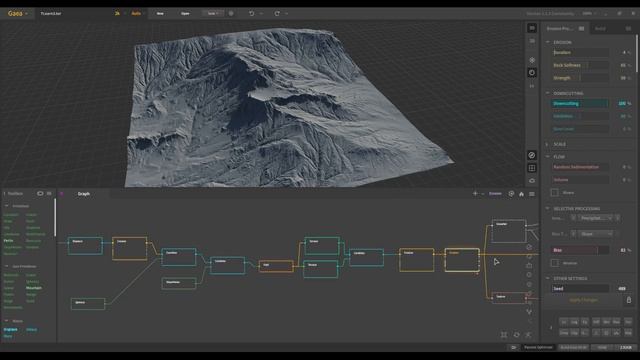This screenshot has width=640, height=360.
Task: Click the grid icon beside the Erosion Properties tab
Action: point(582,29)
